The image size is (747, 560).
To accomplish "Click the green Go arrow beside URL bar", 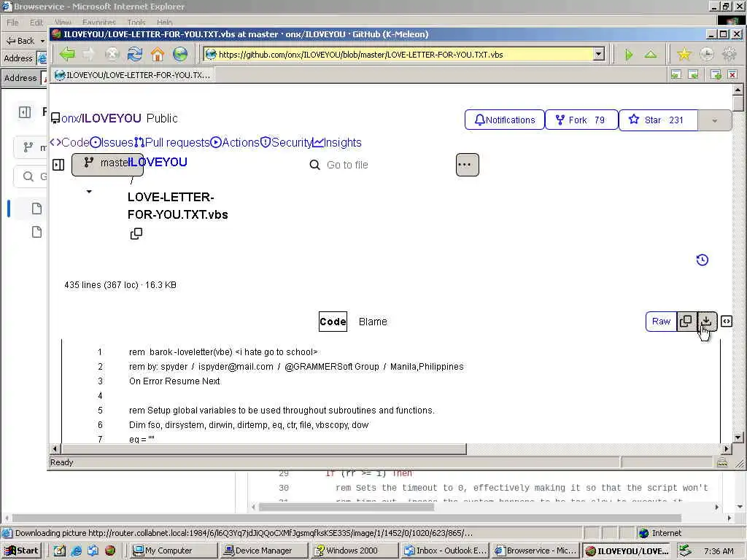I will click(x=629, y=55).
